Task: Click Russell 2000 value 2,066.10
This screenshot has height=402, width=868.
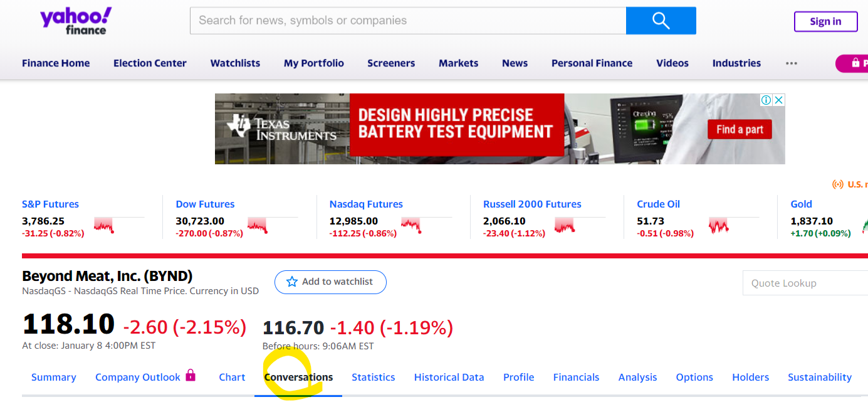Action: pyautogui.click(x=505, y=221)
